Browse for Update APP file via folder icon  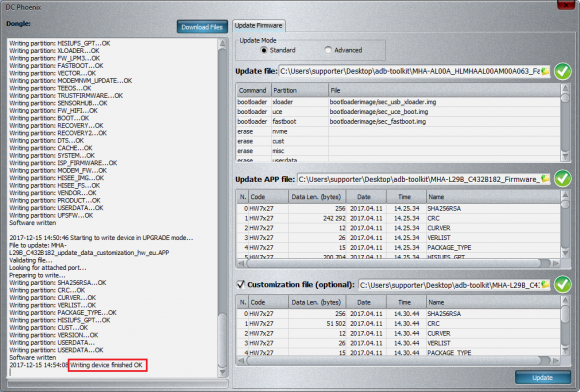click(545, 179)
